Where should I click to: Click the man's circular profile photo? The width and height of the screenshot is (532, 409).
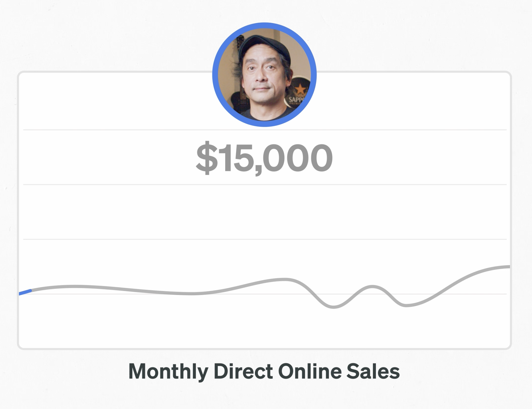(x=264, y=75)
